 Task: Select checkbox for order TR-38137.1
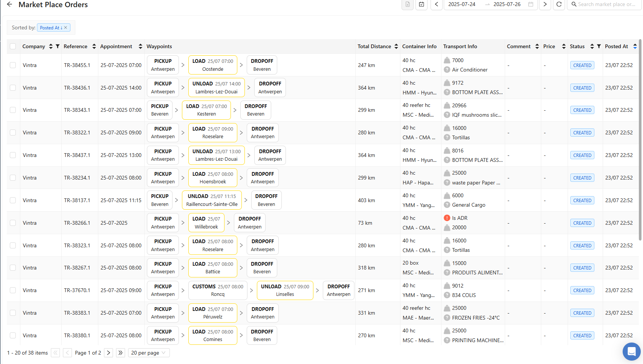pyautogui.click(x=13, y=200)
